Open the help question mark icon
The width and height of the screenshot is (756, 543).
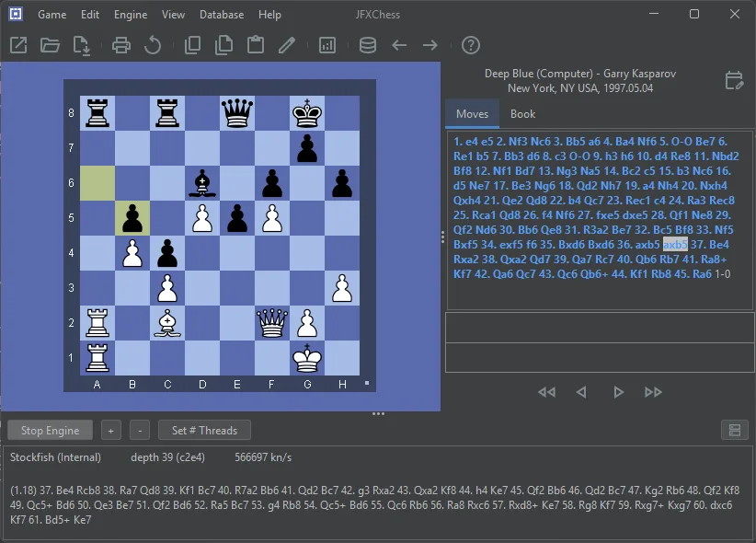(x=471, y=45)
